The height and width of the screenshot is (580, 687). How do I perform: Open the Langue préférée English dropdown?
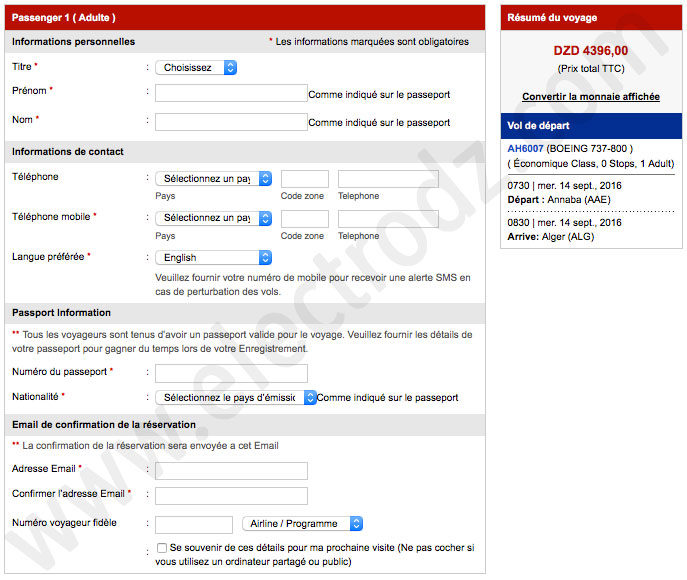coord(213,258)
